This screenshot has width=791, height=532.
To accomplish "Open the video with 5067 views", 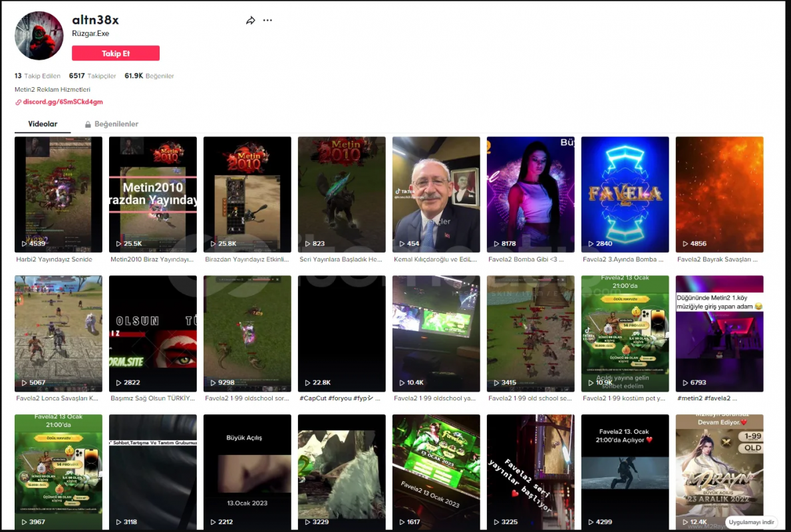I will coord(59,333).
